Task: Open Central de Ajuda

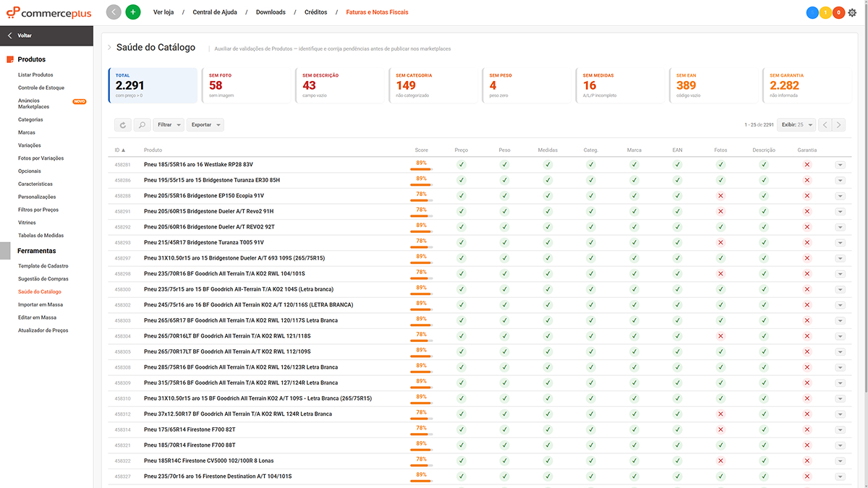Action: pyautogui.click(x=214, y=12)
